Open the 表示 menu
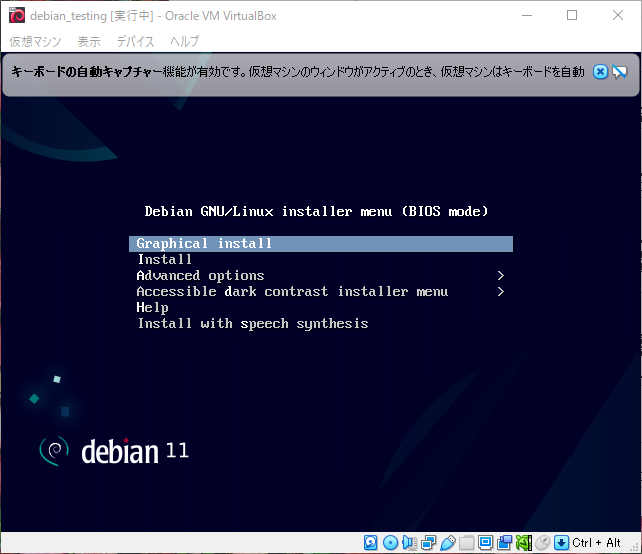This screenshot has height=554, width=642. pos(89,41)
